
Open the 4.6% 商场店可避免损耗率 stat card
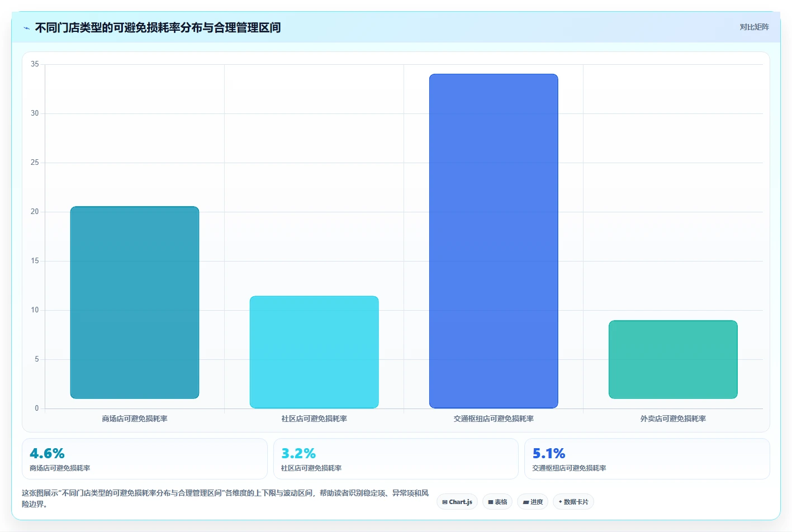pyautogui.click(x=145, y=459)
